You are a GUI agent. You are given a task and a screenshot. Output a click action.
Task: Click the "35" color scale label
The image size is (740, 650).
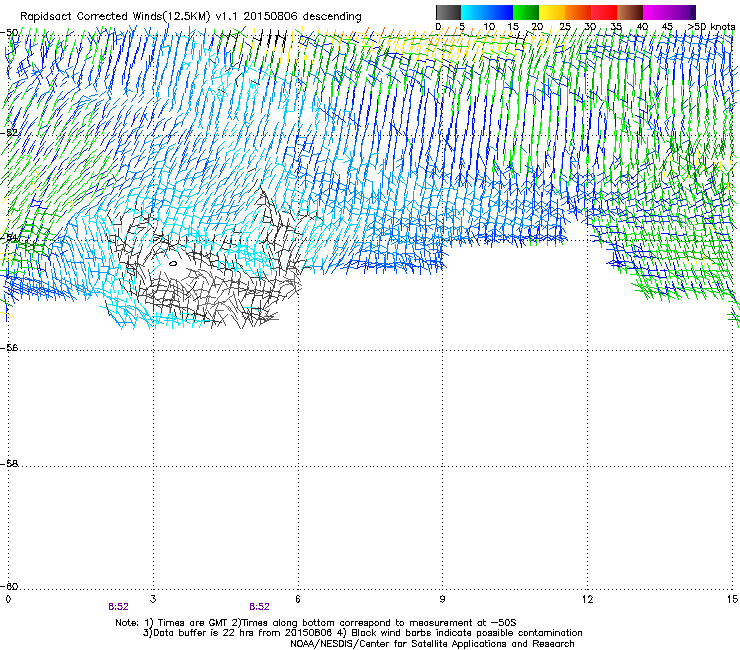(616, 27)
